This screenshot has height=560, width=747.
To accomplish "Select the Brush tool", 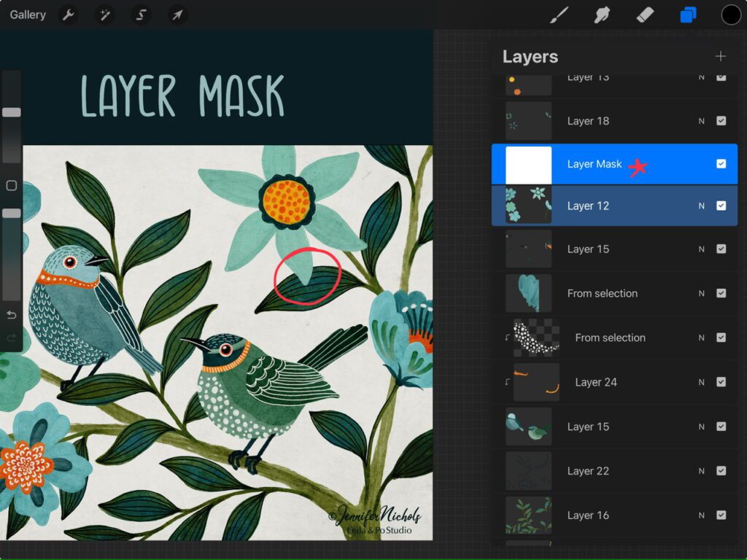I will click(560, 15).
